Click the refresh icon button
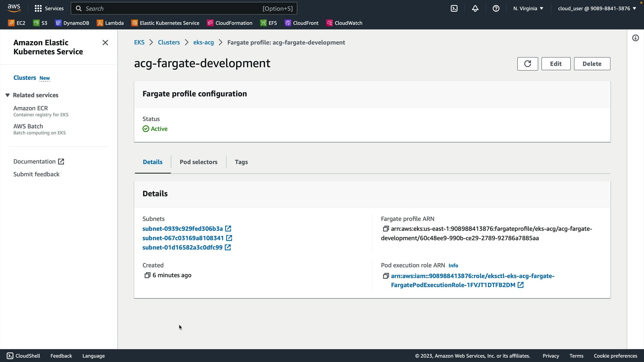Image resolution: width=644 pixels, height=362 pixels. 527,64
